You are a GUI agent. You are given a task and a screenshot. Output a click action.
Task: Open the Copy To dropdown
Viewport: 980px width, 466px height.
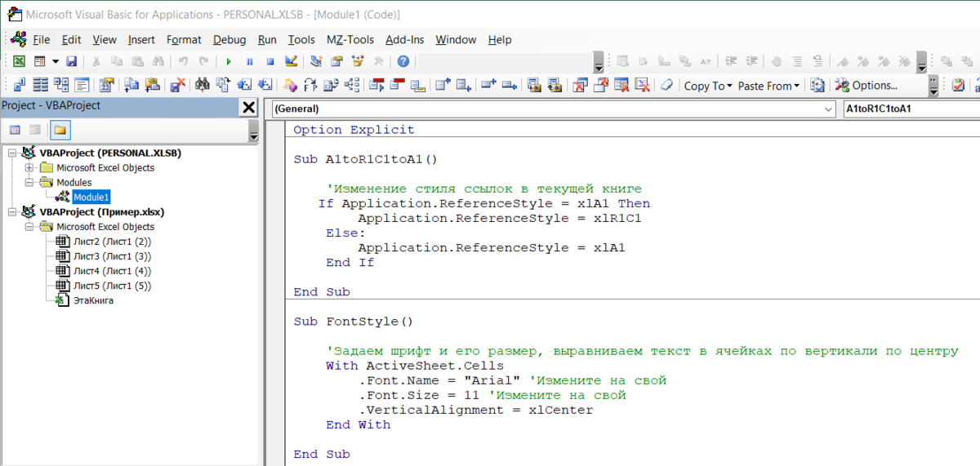pyautogui.click(x=709, y=85)
